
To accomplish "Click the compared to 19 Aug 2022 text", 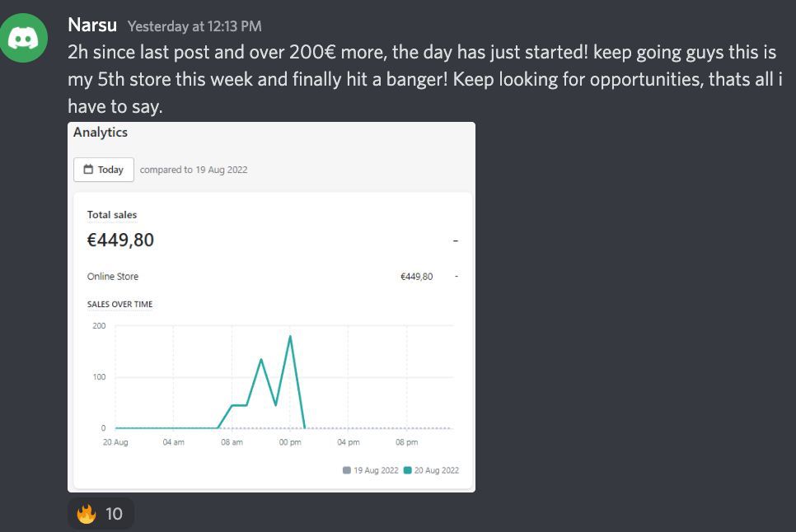I will pyautogui.click(x=194, y=170).
